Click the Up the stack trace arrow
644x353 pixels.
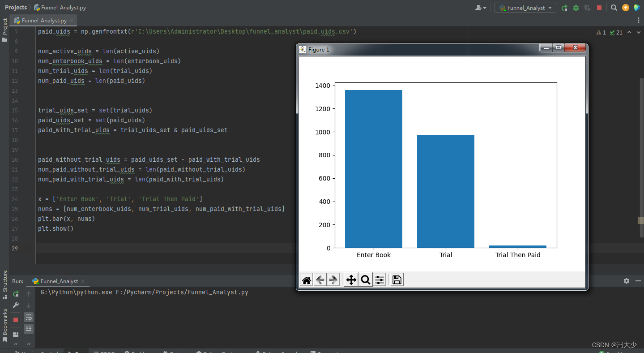click(29, 294)
